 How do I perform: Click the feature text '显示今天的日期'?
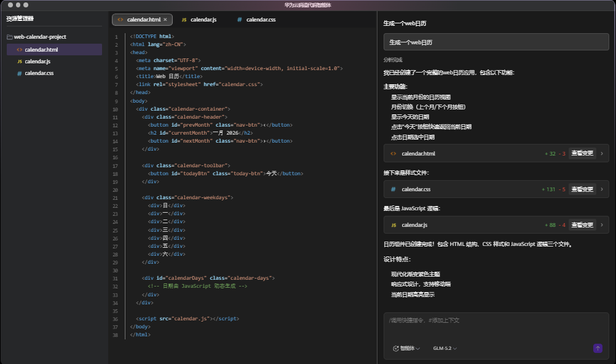410,117
